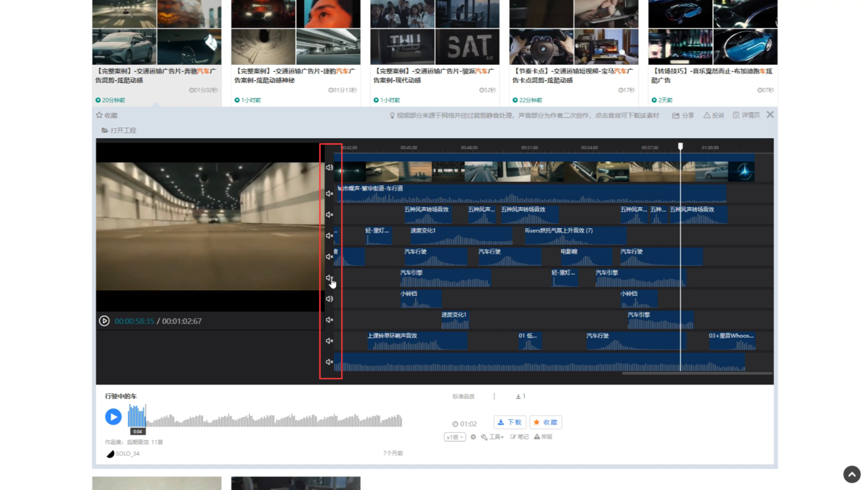868x490 pixels.
Task: Open the 宝马汽车广告 节奏卡点 card
Action: [574, 54]
